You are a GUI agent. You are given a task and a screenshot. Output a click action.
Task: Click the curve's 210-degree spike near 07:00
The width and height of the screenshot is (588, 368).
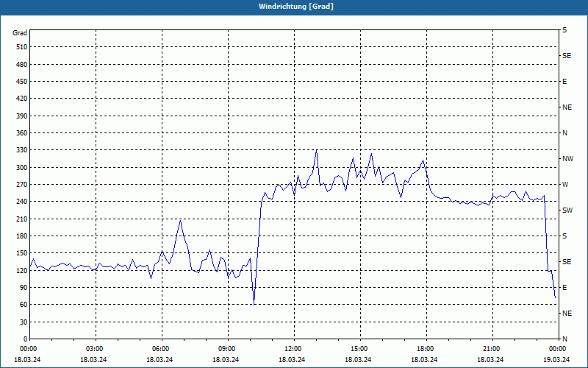point(180,220)
